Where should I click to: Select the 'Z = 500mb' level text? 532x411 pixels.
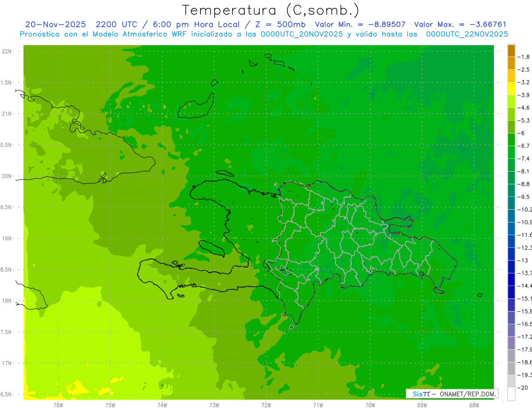[278, 24]
